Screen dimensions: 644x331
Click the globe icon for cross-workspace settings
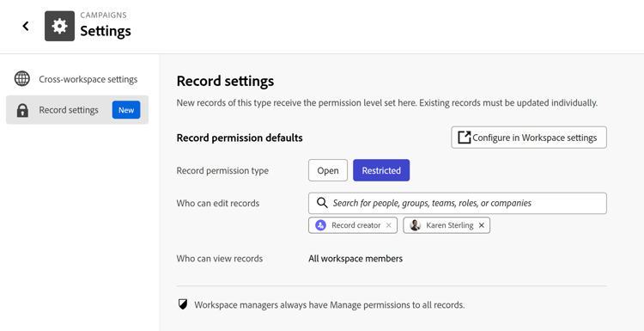[x=21, y=78]
